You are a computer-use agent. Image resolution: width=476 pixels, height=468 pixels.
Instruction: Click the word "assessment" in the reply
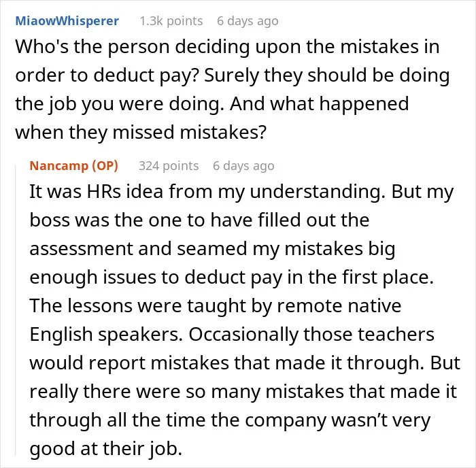(x=81, y=249)
